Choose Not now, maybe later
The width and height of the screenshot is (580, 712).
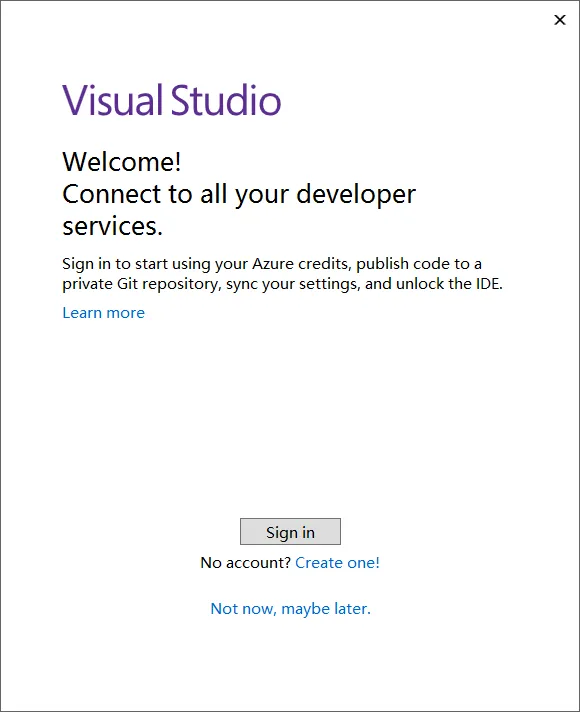tap(291, 608)
